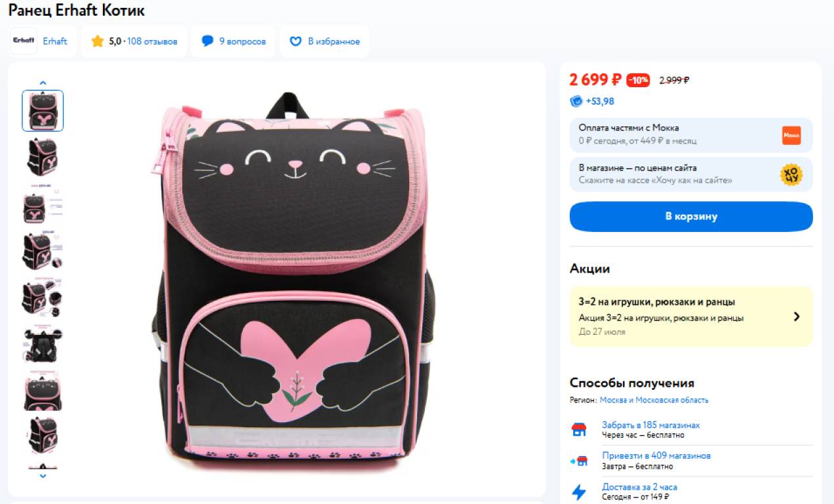Click the 'В корзину' add-to-cart button
The width and height of the screenshot is (834, 504).
[691, 216]
